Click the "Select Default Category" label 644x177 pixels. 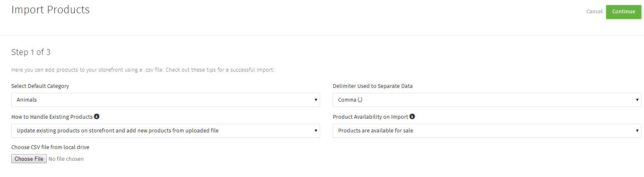coord(40,86)
